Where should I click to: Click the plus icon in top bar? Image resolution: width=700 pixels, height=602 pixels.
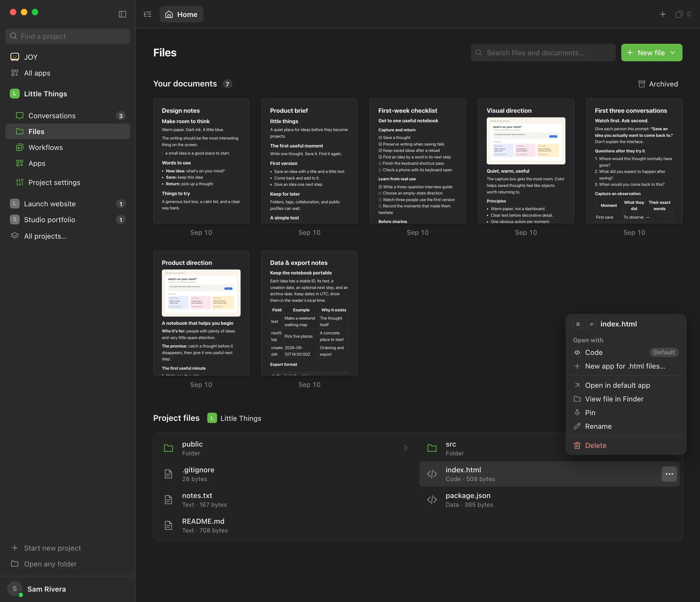coord(663,14)
